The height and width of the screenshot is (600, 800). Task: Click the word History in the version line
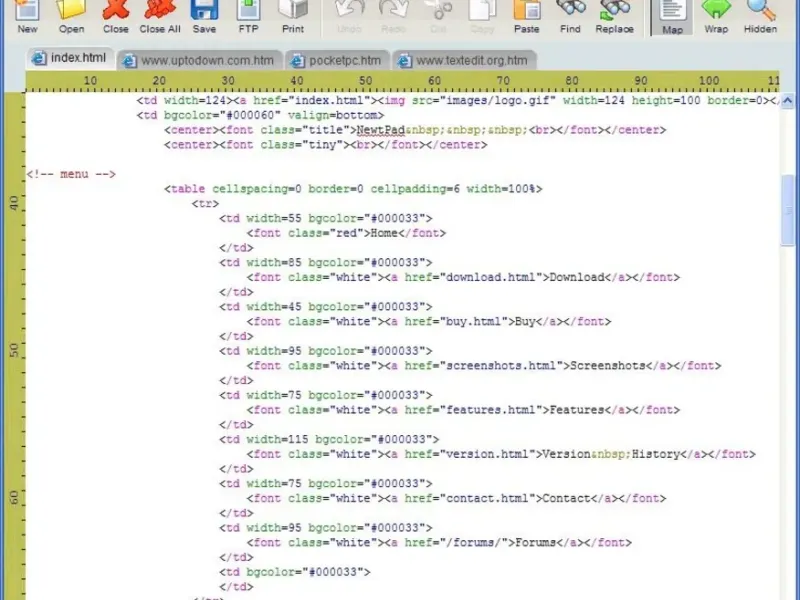pos(656,454)
